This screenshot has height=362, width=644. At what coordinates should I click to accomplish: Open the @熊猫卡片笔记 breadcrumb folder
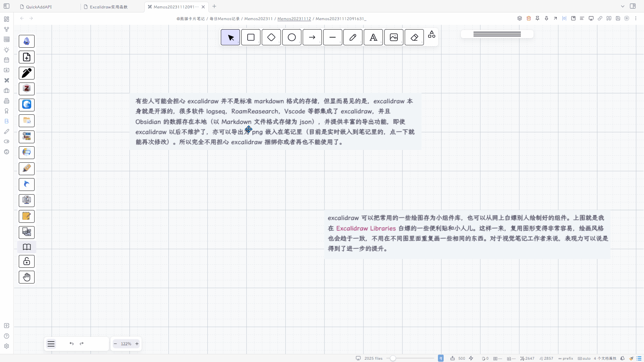(190, 19)
